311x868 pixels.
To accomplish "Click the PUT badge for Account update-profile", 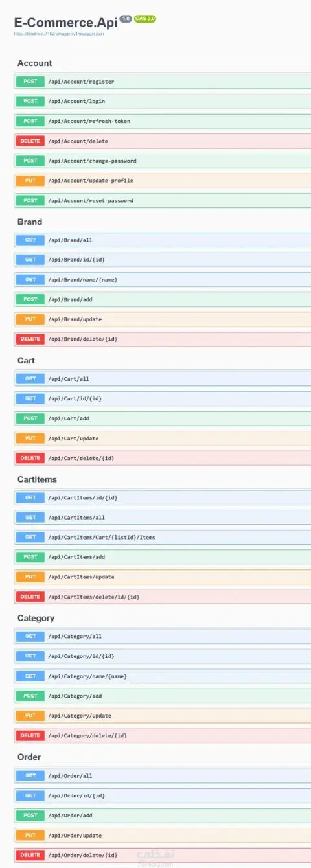I will pyautogui.click(x=30, y=181).
